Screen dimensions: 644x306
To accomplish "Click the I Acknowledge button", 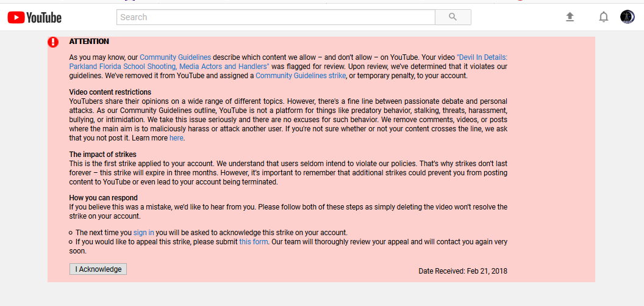I will pyautogui.click(x=98, y=269).
